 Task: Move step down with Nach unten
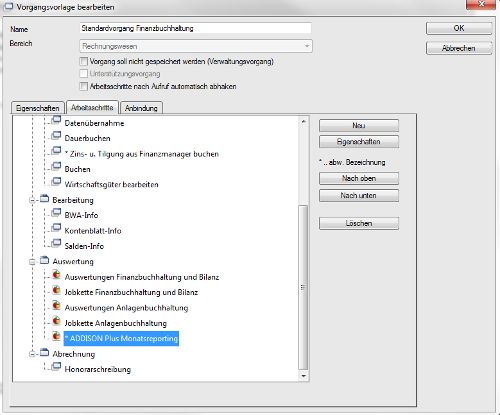pyautogui.click(x=359, y=196)
